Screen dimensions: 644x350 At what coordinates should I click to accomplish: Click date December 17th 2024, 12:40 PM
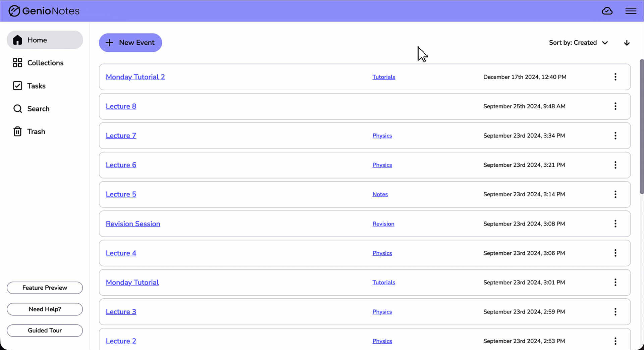click(525, 77)
